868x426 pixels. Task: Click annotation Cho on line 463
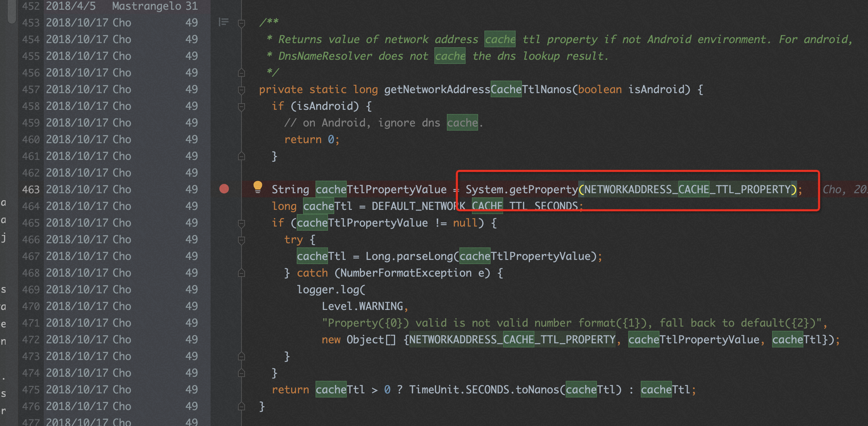[x=122, y=189]
